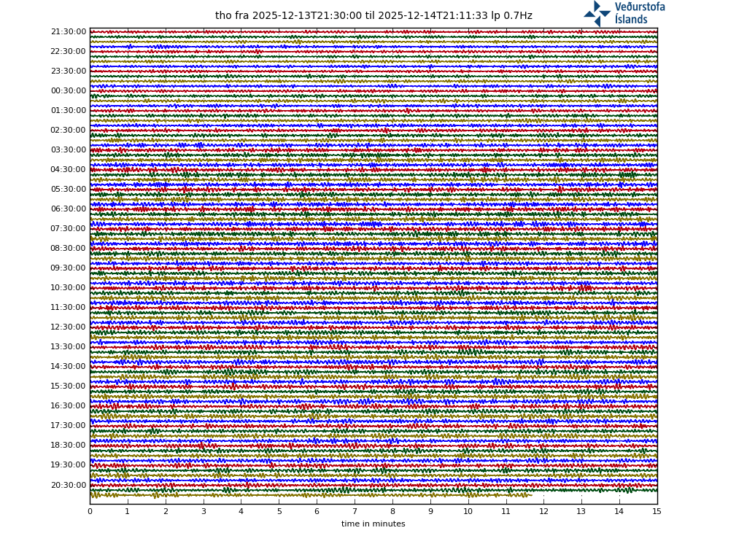
Task: Click the Veðurstofa Íslands logo text
Action: tap(639, 14)
